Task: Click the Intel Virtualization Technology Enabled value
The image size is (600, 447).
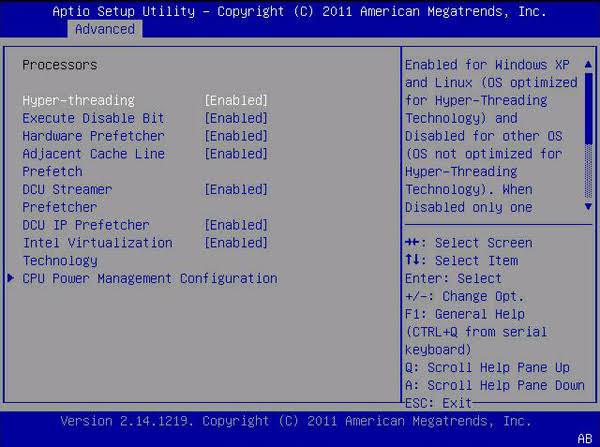Action: point(236,243)
